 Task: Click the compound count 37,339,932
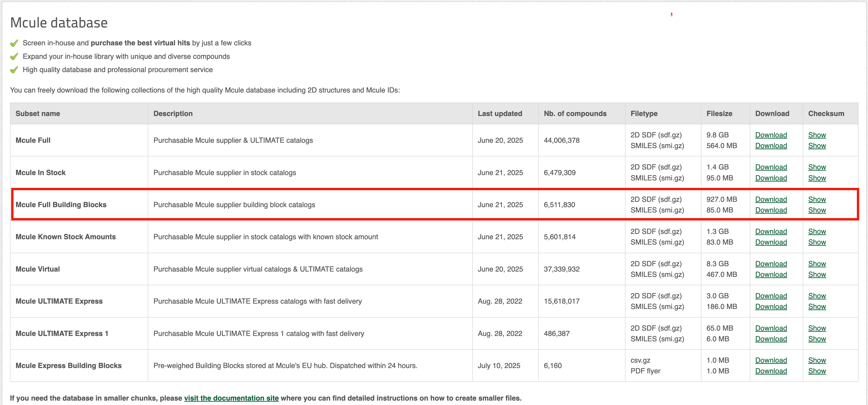(x=561, y=269)
